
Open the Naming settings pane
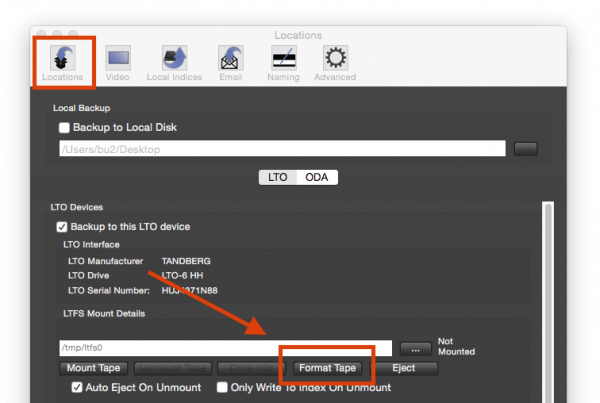point(283,60)
